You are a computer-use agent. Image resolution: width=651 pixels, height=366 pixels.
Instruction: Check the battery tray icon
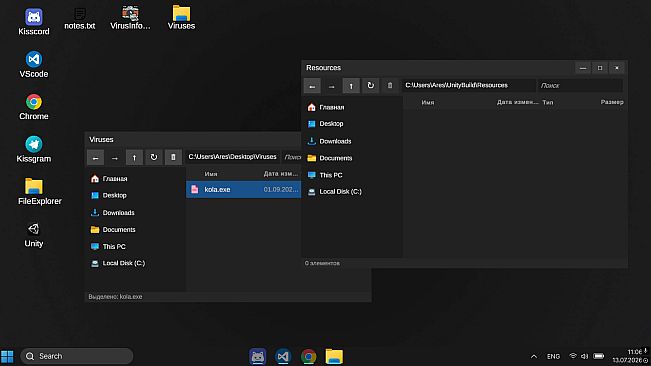(599, 356)
